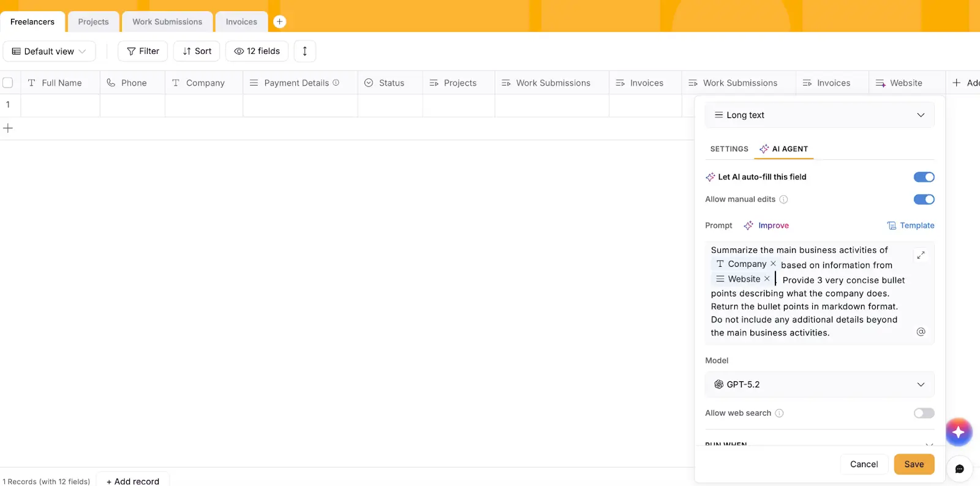Save the field configuration
Screen dimensions: 980x486
914,464
